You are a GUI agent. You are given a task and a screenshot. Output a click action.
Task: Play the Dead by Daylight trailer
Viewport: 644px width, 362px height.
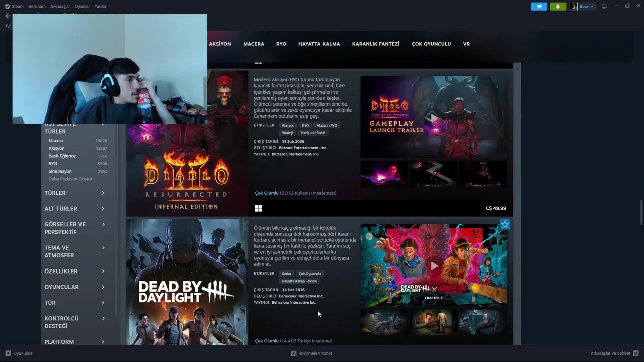pyautogui.click(x=434, y=265)
